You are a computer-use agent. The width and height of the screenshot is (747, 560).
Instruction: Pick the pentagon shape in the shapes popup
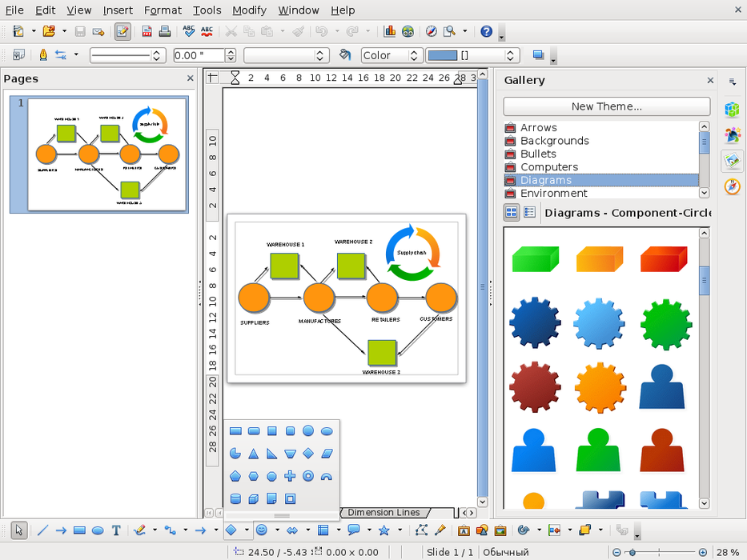[x=235, y=476]
